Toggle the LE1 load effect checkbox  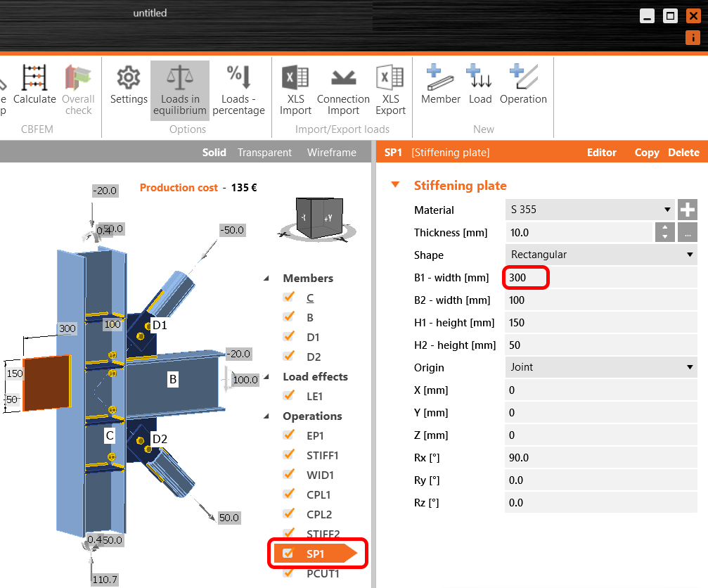[288, 396]
